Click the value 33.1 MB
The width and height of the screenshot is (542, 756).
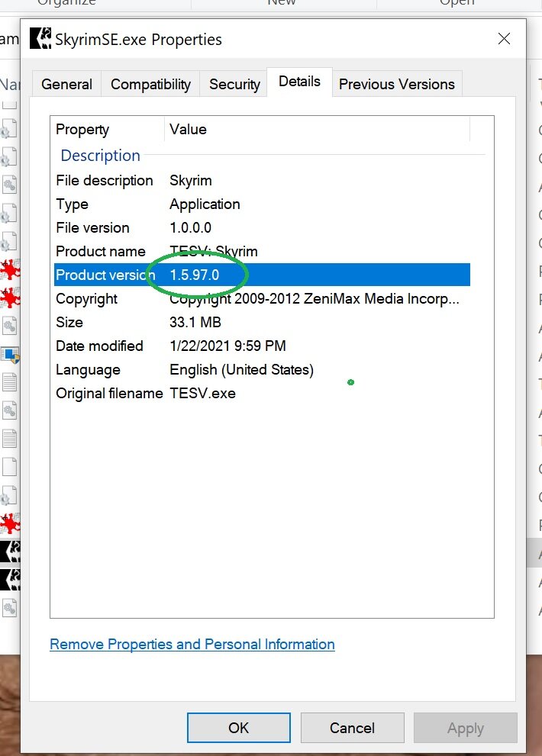tap(195, 322)
